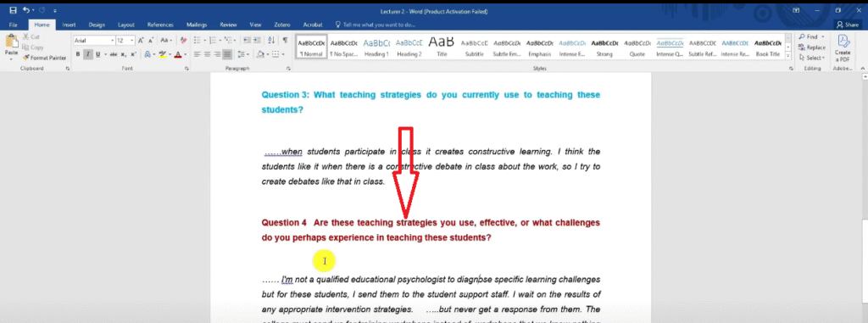This screenshot has height=323, width=868.
Task: Toggle Italic formatting
Action: click(88, 54)
